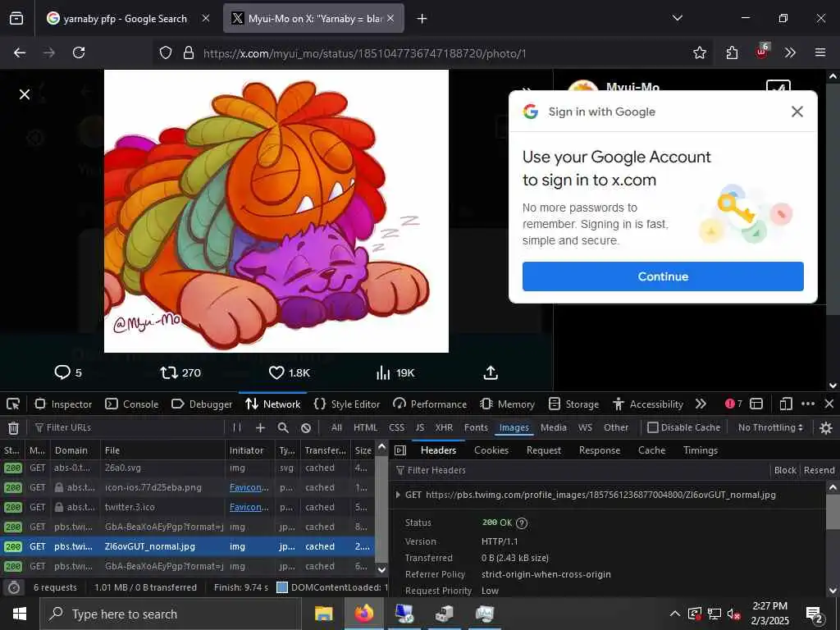Enable the Disable Cache checkbox

[x=652, y=427]
